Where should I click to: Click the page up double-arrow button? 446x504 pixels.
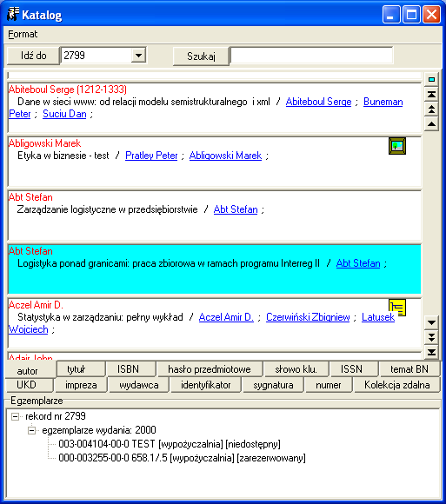(431, 109)
